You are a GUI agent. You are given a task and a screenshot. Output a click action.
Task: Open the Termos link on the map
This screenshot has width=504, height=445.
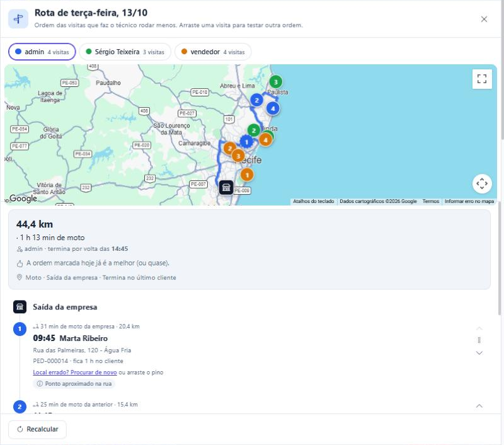coord(430,201)
